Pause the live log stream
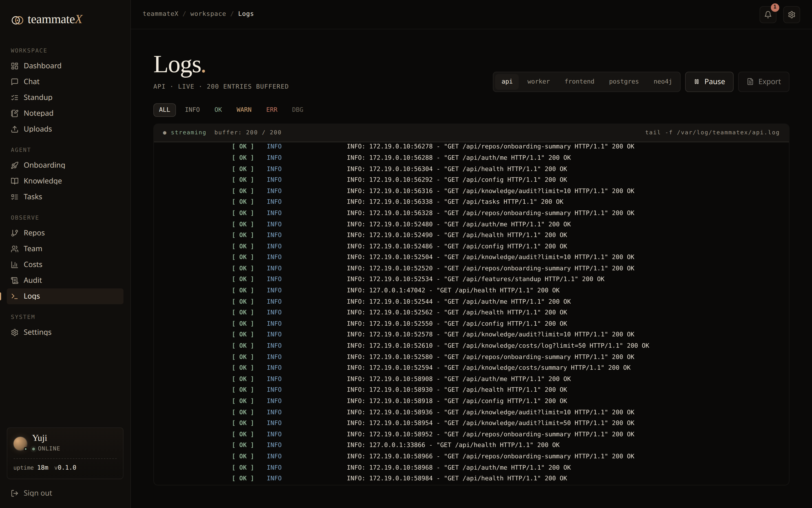Viewport: 812px width, 508px height. click(709, 82)
